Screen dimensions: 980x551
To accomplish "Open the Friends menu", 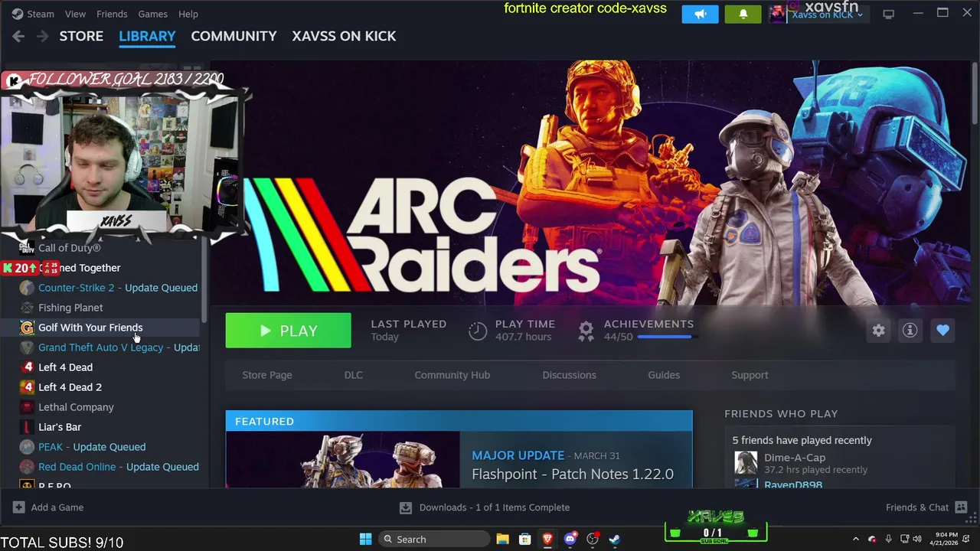I will point(112,14).
